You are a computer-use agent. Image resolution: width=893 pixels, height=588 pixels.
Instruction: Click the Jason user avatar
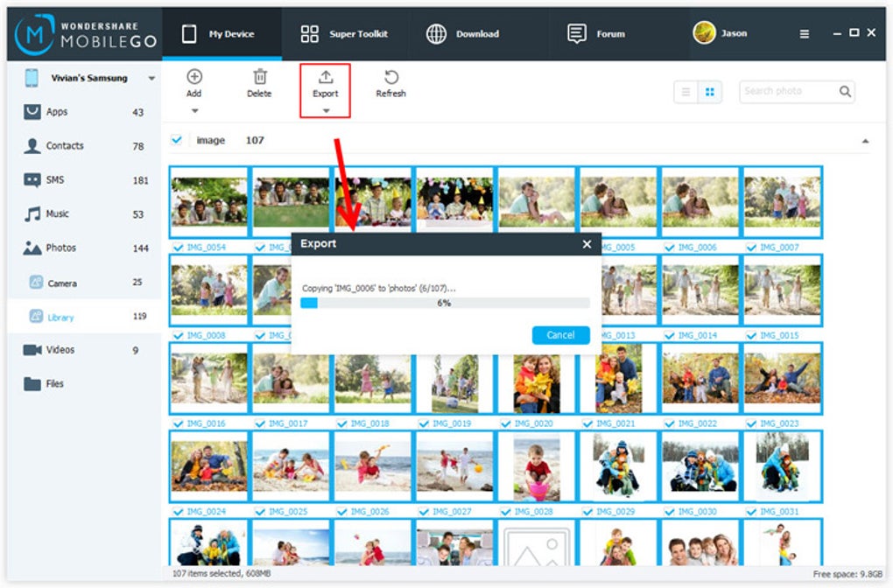pos(704,33)
